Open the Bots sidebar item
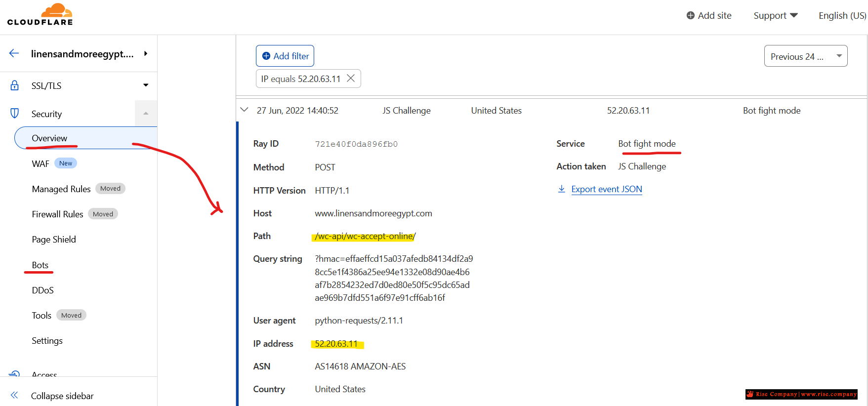The image size is (868, 406). (40, 265)
